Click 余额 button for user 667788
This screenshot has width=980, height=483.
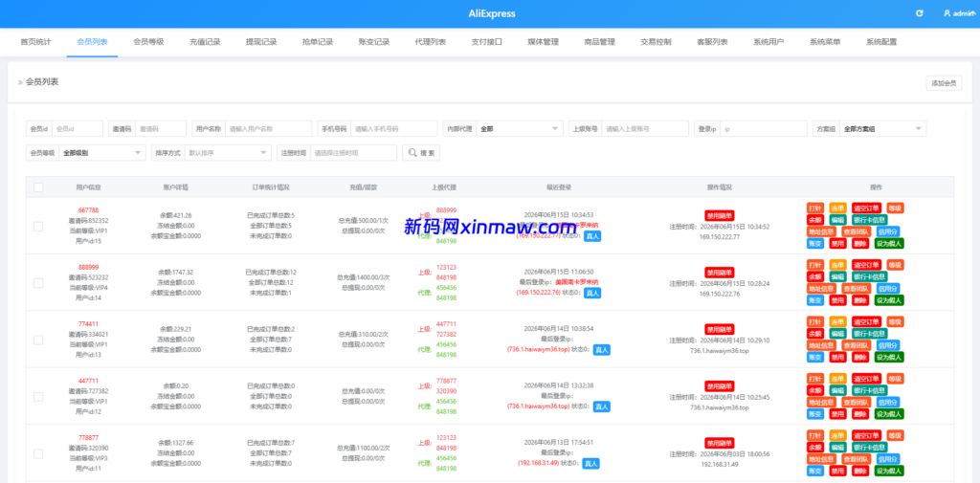[815, 220]
